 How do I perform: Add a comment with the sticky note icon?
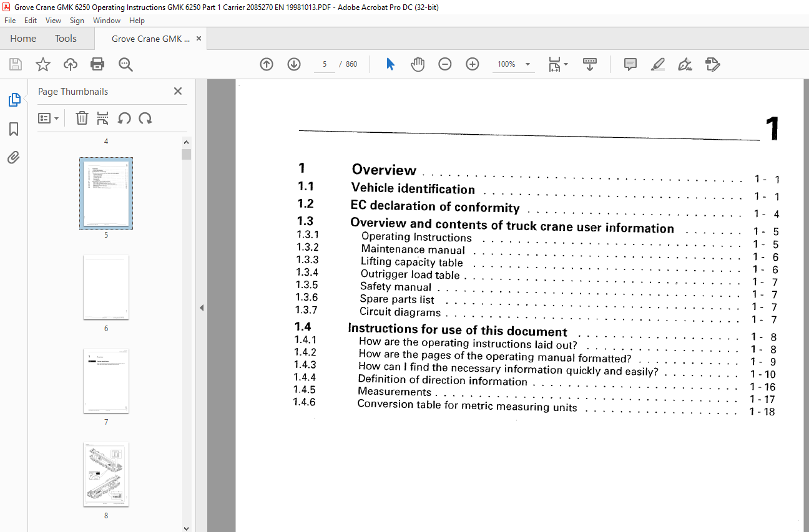pos(630,64)
